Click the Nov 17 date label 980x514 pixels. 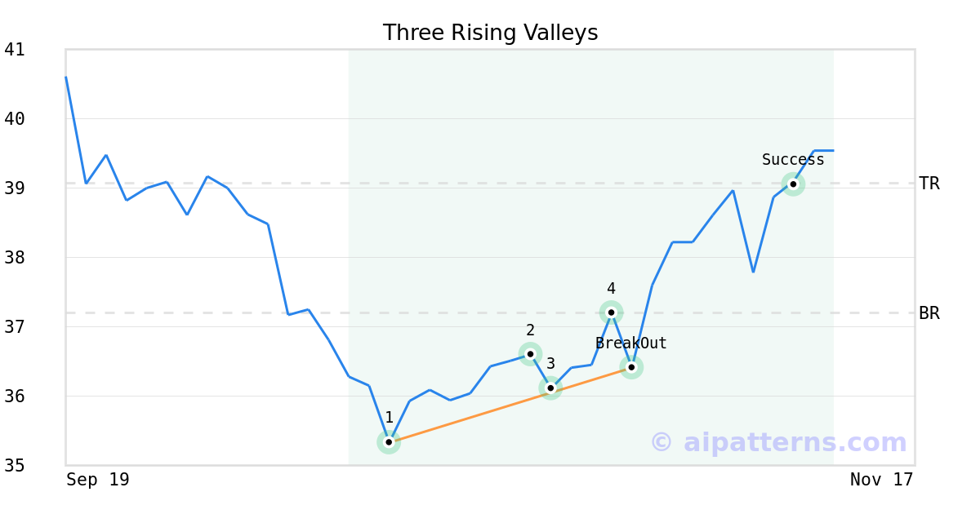point(881,480)
